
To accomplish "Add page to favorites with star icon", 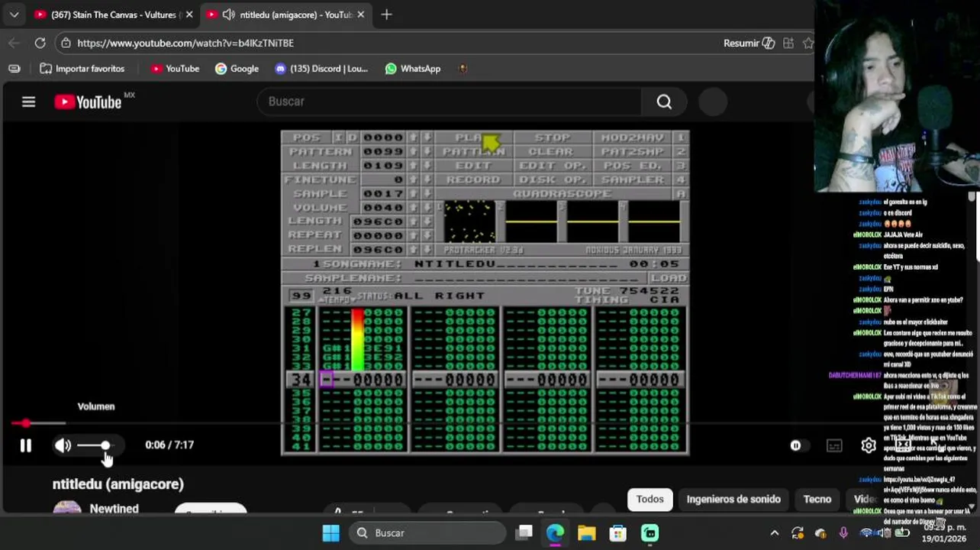I will [x=808, y=43].
